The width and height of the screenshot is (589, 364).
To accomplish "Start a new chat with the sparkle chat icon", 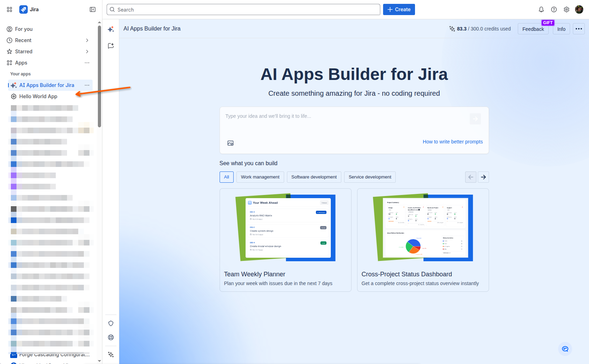I will [111, 46].
